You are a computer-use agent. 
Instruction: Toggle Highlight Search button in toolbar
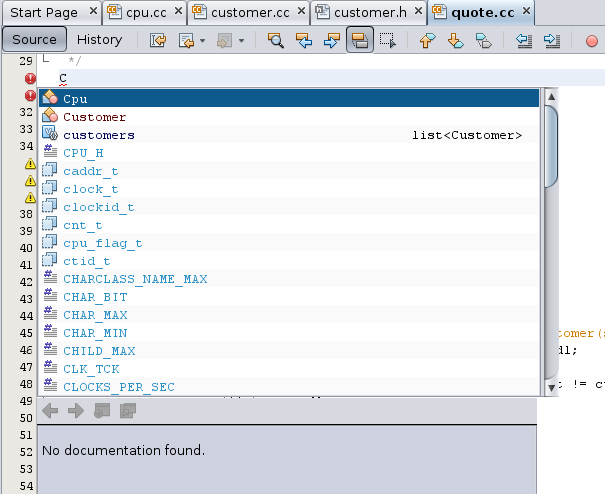point(360,41)
